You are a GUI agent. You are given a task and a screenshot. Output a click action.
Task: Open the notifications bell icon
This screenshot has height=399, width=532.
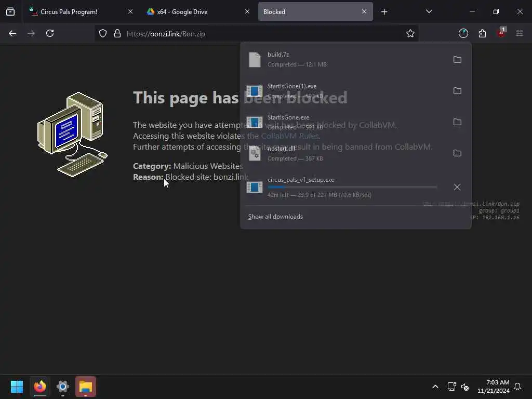coord(518,387)
